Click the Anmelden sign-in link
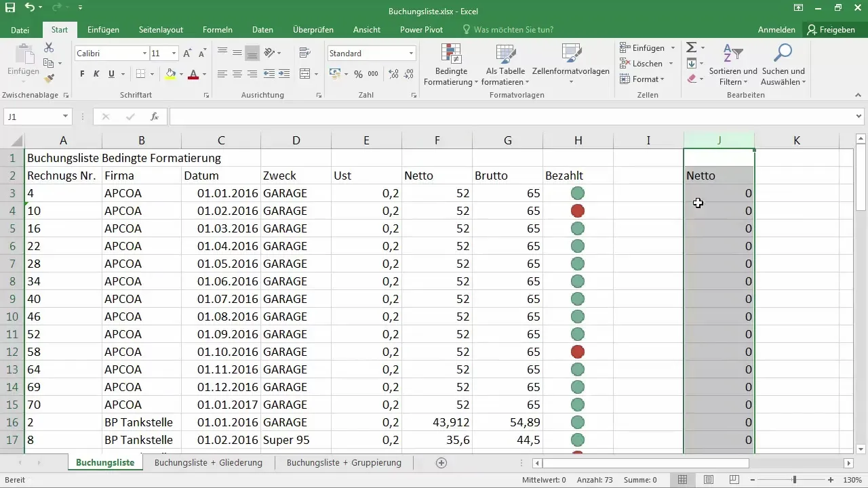 pyautogui.click(x=776, y=30)
